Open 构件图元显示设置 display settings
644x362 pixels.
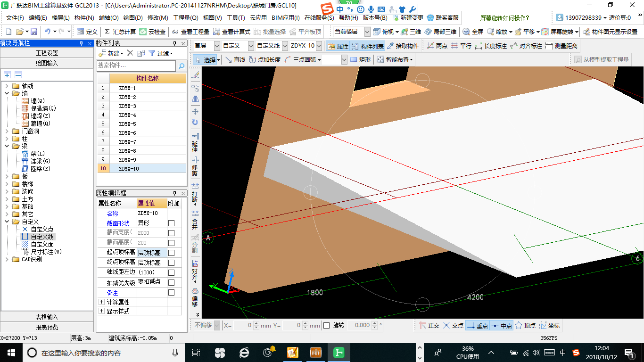pyautogui.click(x=610, y=32)
